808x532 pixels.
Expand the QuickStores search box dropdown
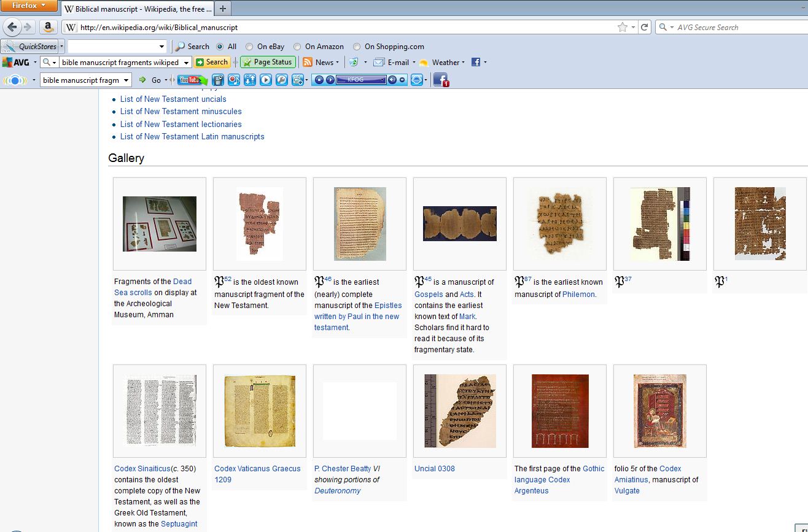161,47
